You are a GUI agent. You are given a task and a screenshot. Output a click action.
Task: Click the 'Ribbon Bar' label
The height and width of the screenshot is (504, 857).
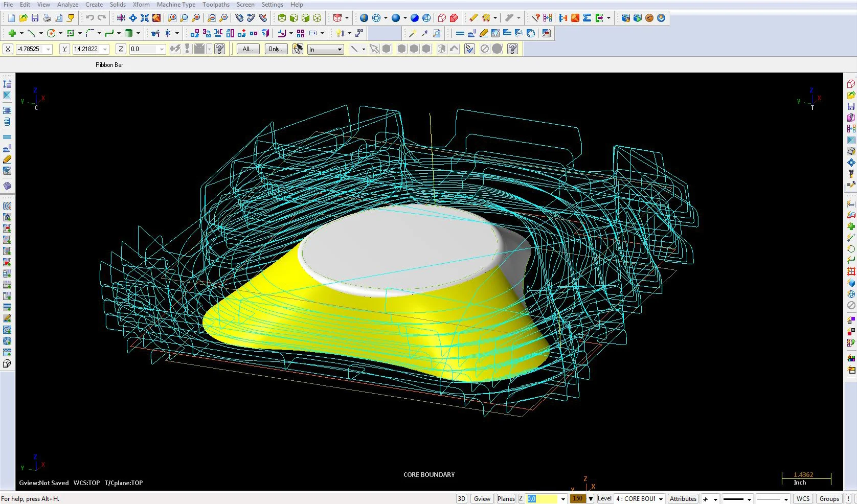tap(109, 65)
